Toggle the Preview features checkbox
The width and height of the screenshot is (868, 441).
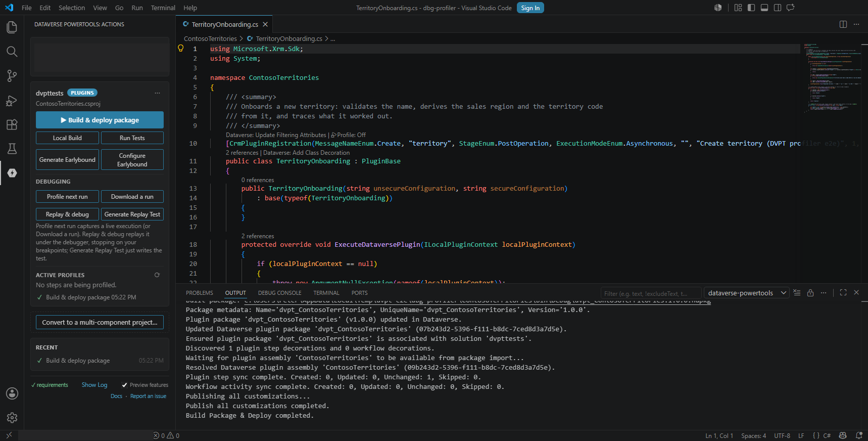point(124,385)
